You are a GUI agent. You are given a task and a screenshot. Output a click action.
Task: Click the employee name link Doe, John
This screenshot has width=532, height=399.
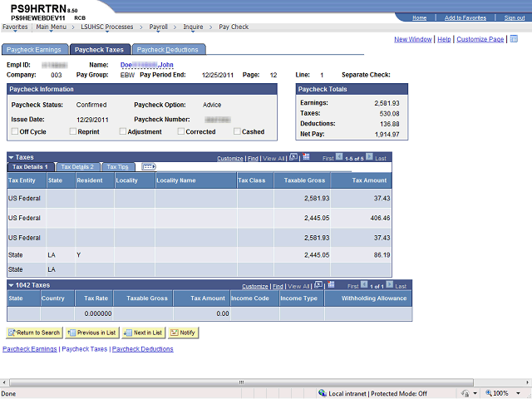(x=147, y=65)
